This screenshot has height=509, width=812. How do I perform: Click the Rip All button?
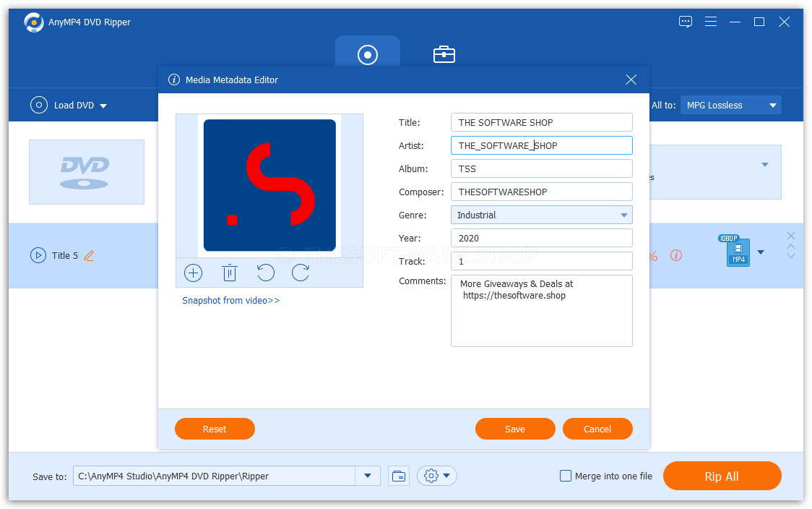(x=722, y=476)
